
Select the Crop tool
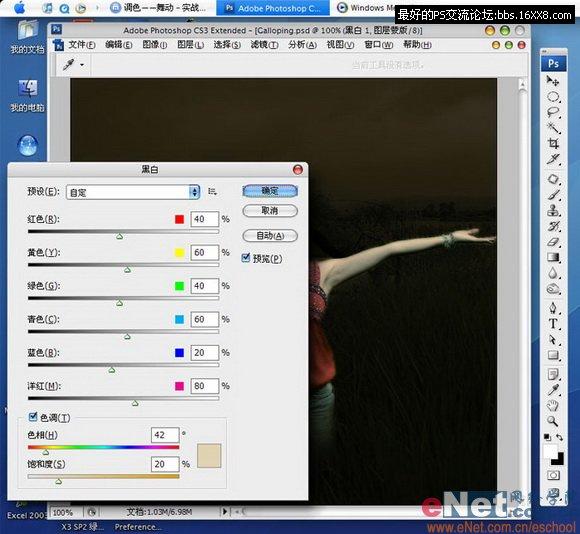553,143
